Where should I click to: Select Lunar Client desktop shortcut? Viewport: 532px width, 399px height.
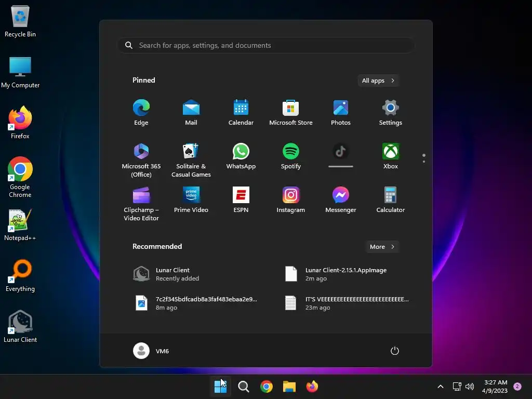click(20, 327)
